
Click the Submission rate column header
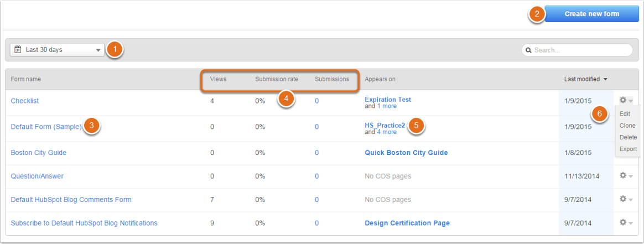(277, 79)
